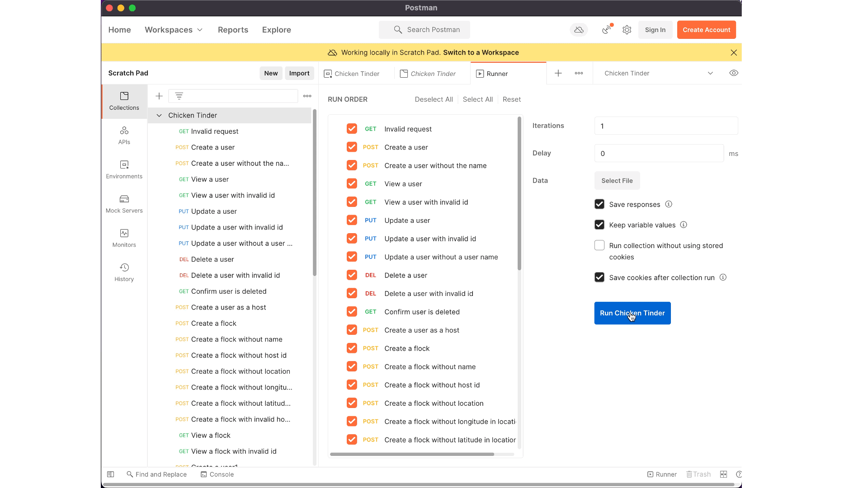The width and height of the screenshot is (868, 488).
Task: Open the Reports menu
Action: point(233,30)
